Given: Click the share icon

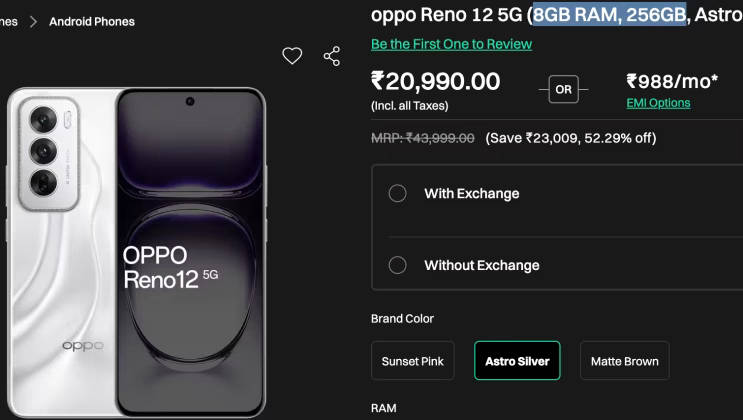Looking at the screenshot, I should [x=332, y=56].
